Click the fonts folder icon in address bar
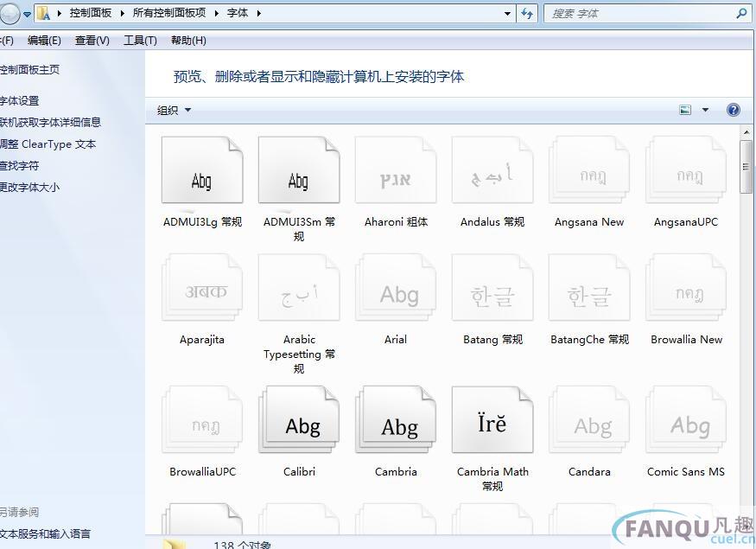Viewport: 756px width, 549px height. 44,14
